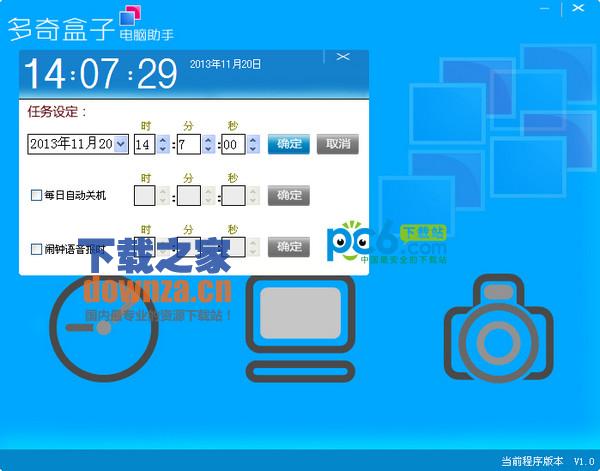This screenshot has width=600, height=471.
Task: Close the task settings panel
Action: [x=343, y=57]
